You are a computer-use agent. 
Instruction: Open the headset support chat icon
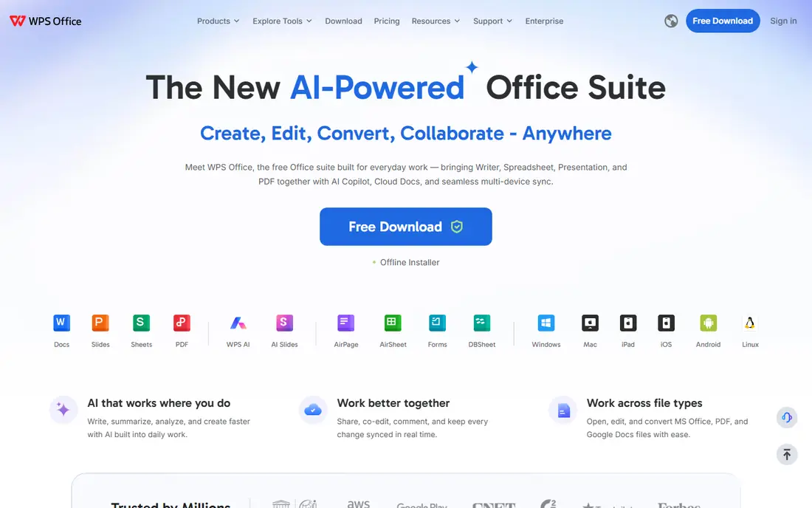[x=787, y=417]
